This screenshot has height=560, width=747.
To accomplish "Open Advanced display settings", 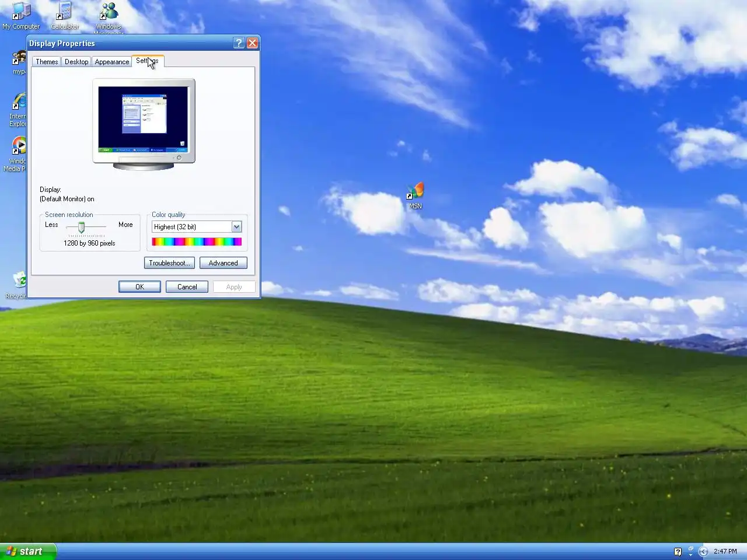I will click(x=224, y=263).
